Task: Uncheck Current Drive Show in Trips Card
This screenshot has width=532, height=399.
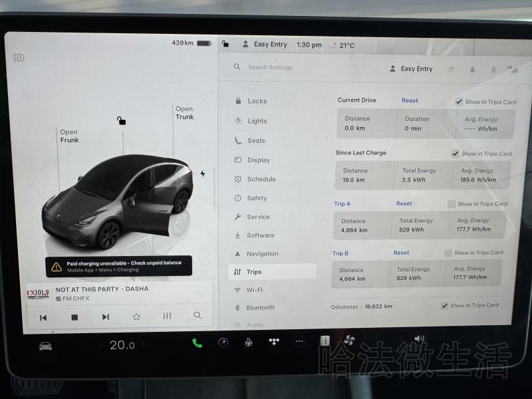Action: [x=459, y=102]
